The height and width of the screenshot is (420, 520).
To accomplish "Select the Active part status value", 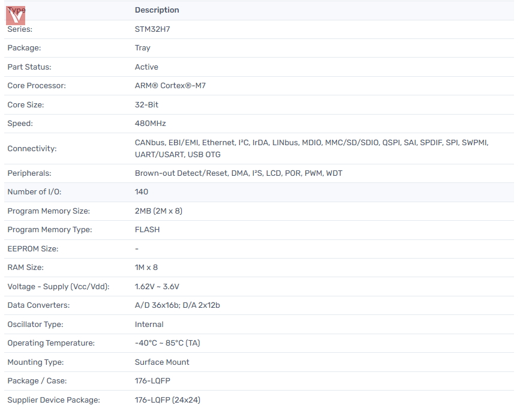I will tap(146, 67).
